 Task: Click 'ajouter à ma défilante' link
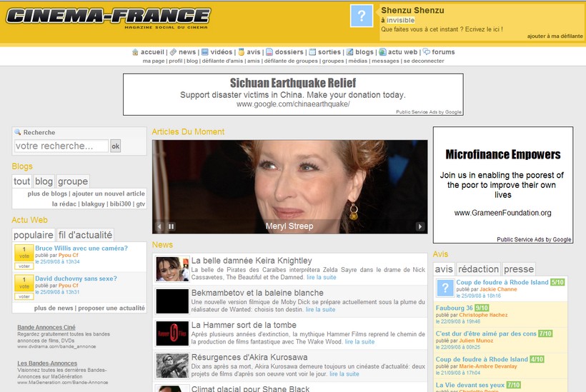(555, 36)
